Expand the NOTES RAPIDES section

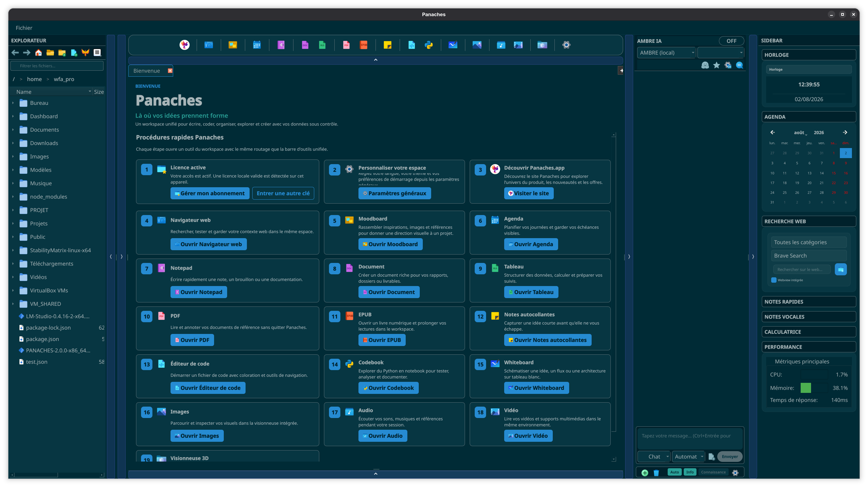pos(809,302)
